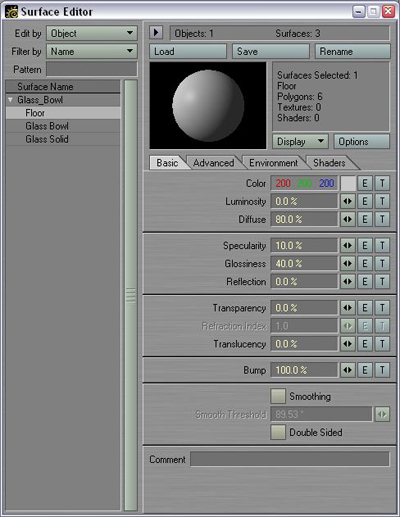Click the Pattern input field
Screen dimensions: 400x517
tap(92, 69)
